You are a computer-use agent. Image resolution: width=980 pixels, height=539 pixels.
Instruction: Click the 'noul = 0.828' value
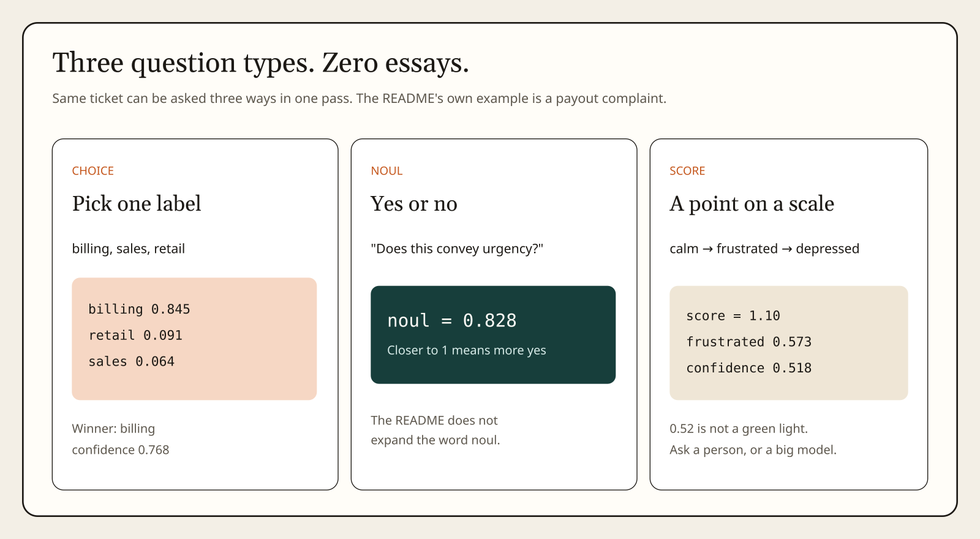(x=452, y=320)
